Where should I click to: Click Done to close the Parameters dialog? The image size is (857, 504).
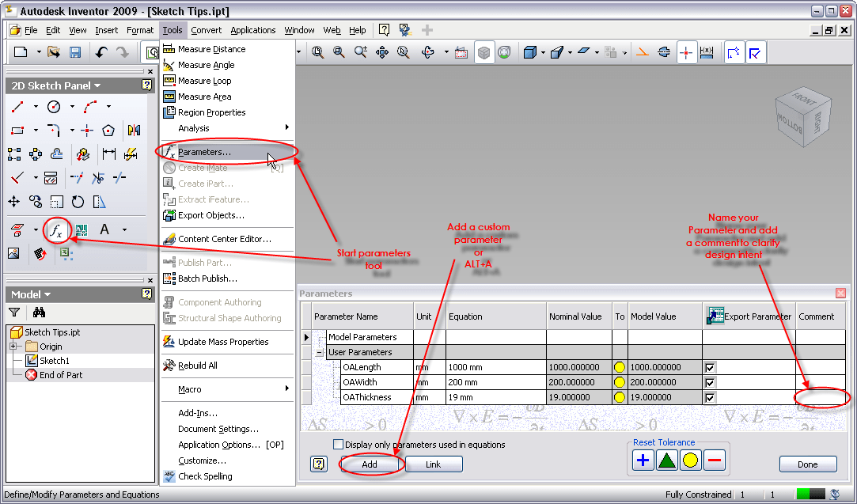coord(808,464)
